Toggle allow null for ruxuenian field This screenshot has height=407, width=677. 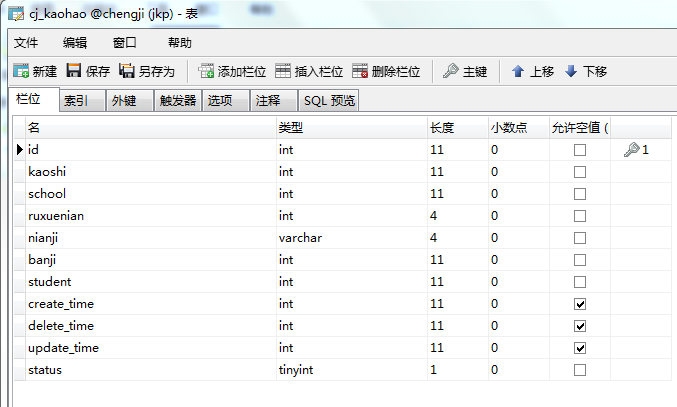(x=580, y=216)
